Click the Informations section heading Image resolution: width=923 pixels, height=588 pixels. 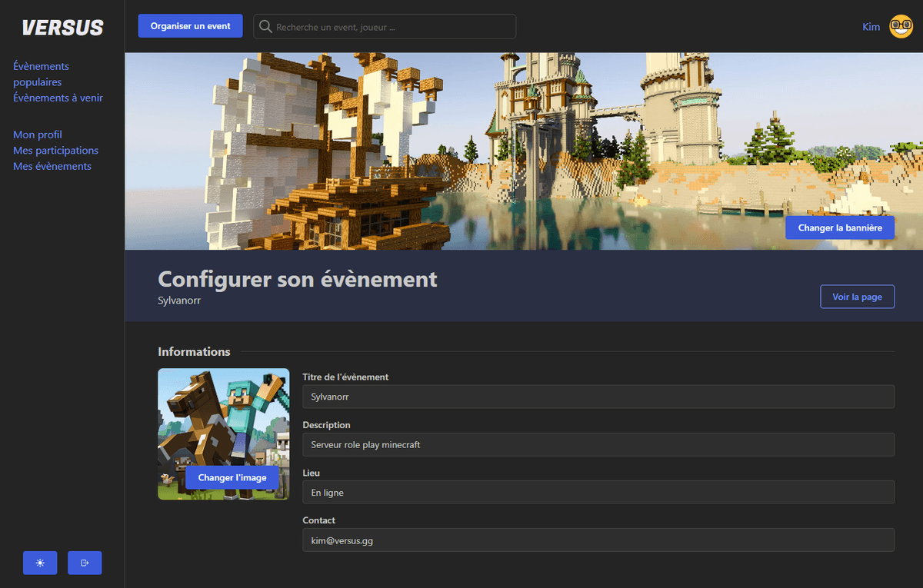[194, 351]
